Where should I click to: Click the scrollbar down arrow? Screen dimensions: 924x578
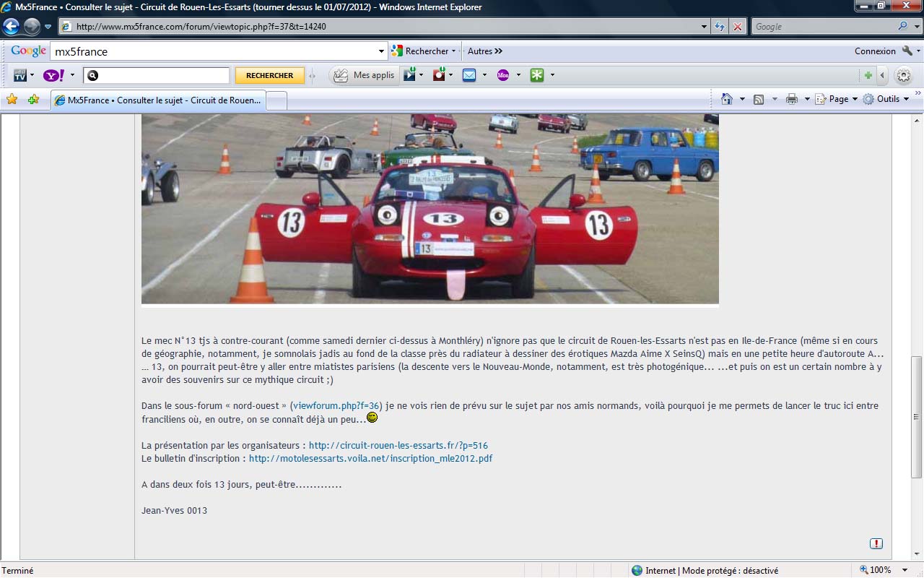(x=917, y=553)
